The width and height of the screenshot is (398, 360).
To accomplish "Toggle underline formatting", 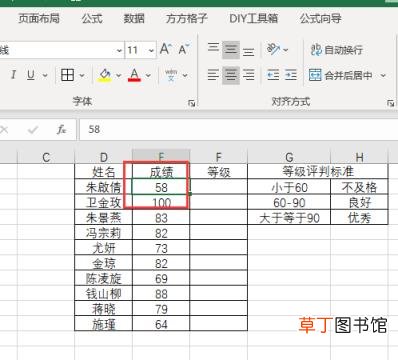I will click(31, 75).
